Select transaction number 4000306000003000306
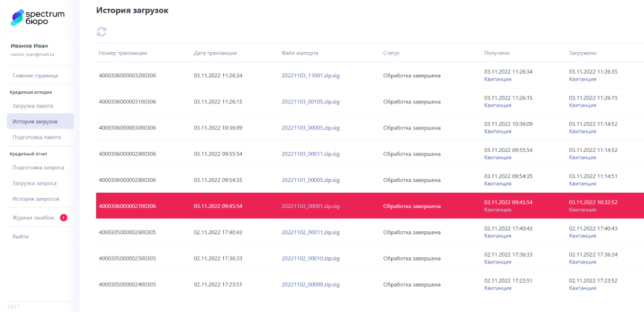This screenshot has width=644, height=312. (x=127, y=128)
